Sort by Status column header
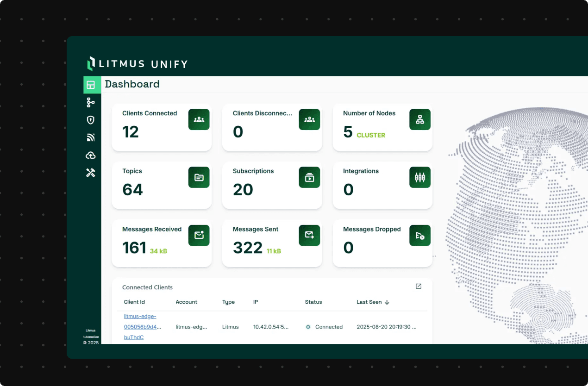 pos(313,302)
